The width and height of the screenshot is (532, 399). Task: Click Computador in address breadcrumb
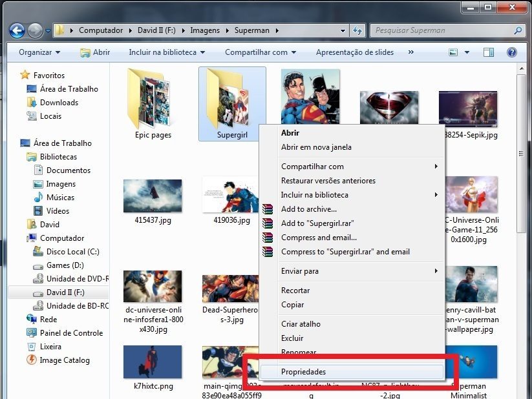tap(101, 30)
